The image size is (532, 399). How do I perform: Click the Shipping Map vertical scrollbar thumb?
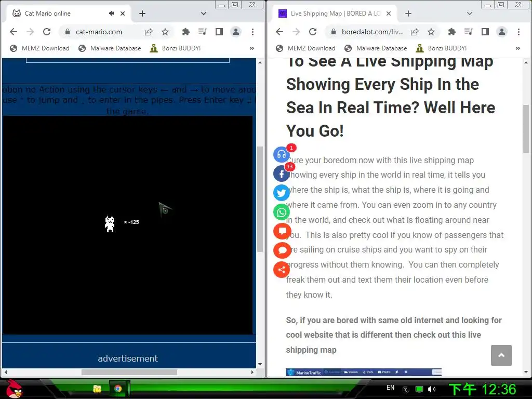(526, 129)
